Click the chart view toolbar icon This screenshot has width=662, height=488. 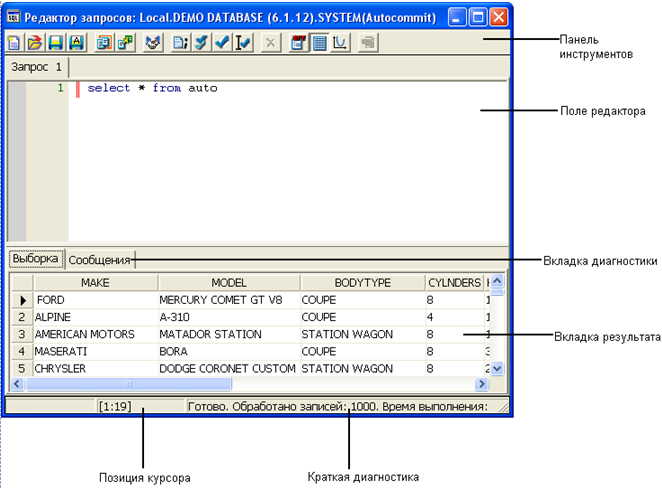point(339,44)
